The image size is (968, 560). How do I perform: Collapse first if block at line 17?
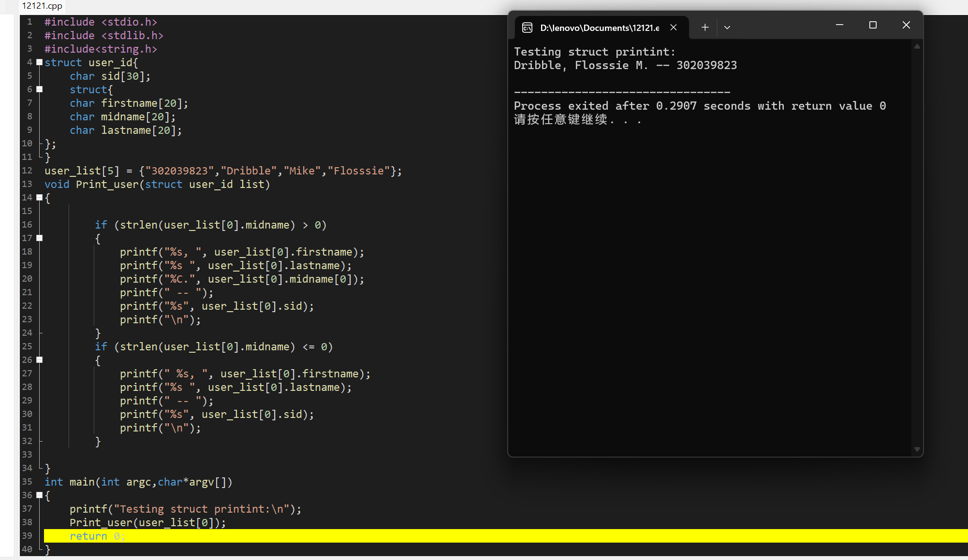point(40,238)
